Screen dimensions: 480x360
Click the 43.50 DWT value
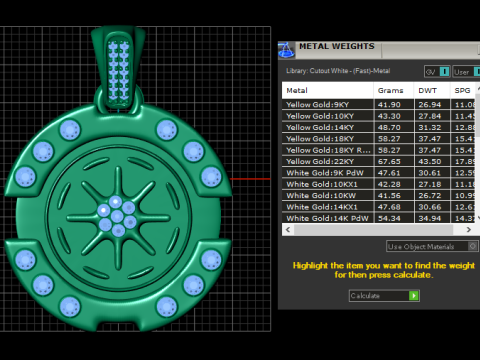tap(430, 161)
